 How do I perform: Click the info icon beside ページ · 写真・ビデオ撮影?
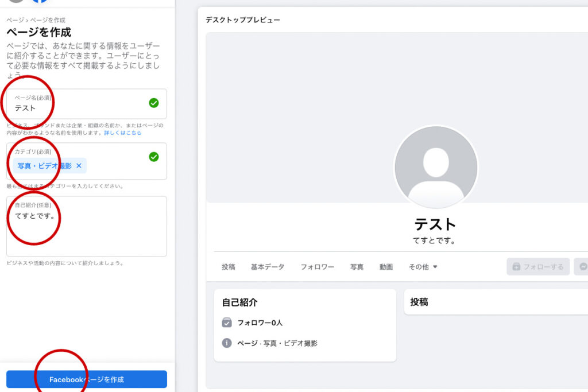tap(227, 343)
